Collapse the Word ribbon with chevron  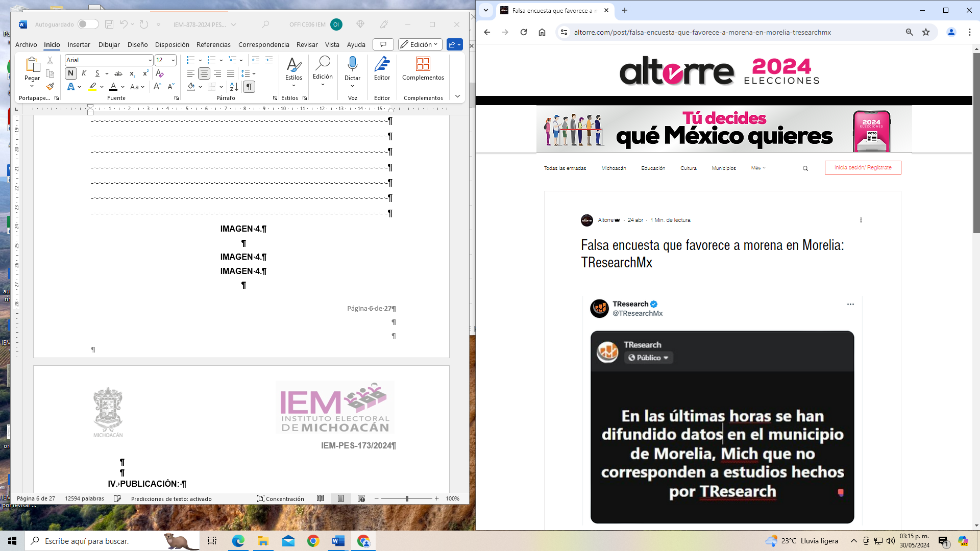(x=457, y=96)
